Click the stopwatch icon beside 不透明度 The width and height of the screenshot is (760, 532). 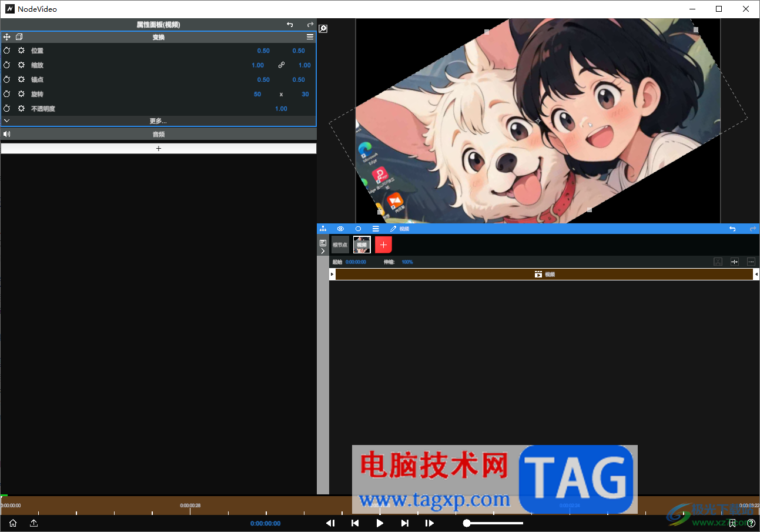(x=7, y=109)
